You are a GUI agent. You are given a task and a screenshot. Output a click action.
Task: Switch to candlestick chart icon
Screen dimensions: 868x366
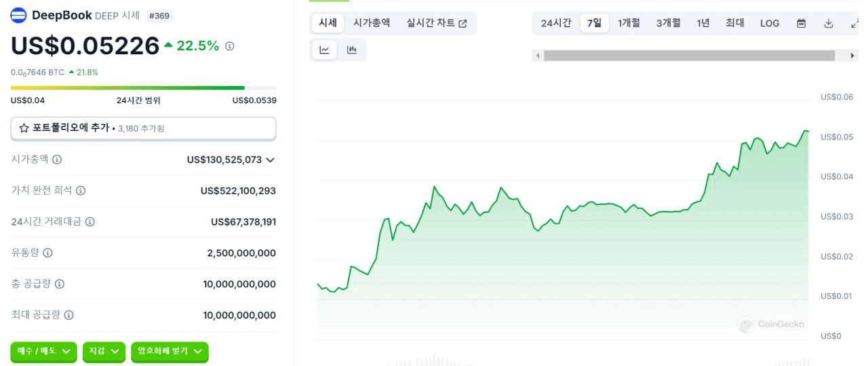tap(351, 49)
